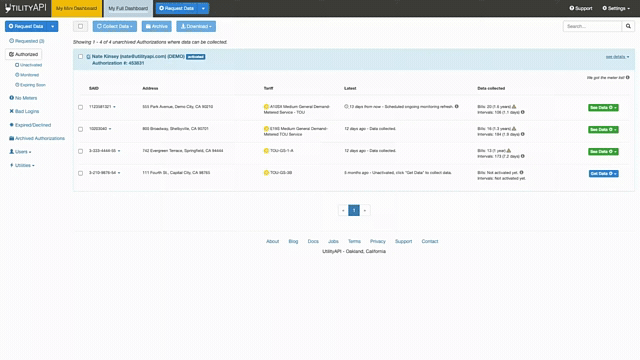
Task: Click the info icon next to meter list note
Action: coord(628,78)
